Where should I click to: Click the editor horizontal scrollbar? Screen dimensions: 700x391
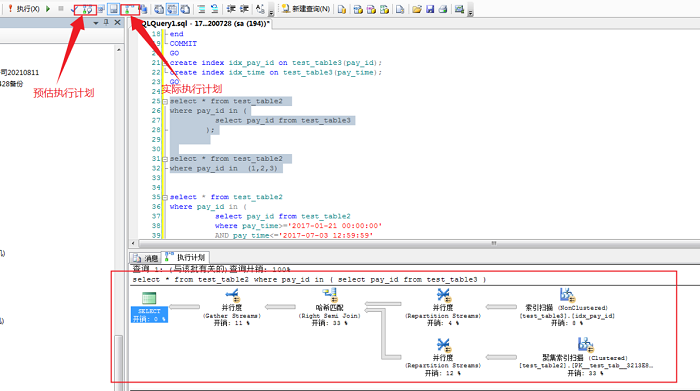point(415,243)
